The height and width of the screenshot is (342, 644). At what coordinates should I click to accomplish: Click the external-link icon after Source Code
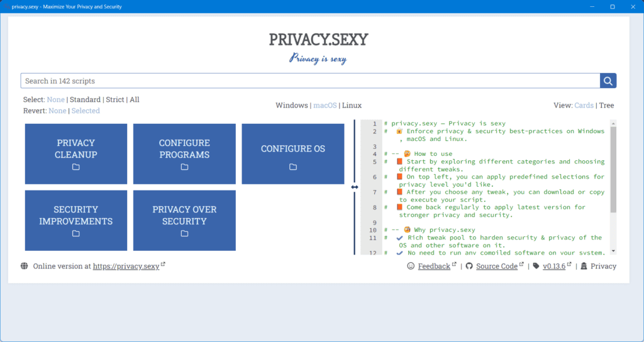pos(521,265)
